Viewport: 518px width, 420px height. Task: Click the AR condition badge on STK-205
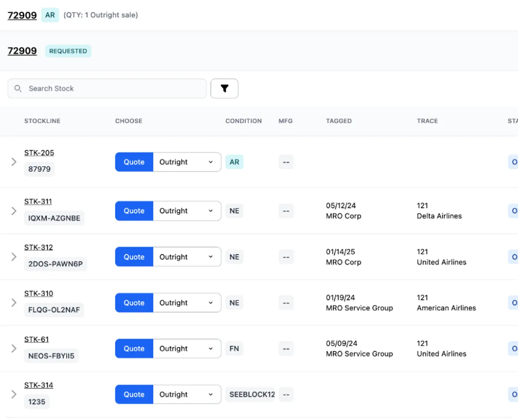234,162
